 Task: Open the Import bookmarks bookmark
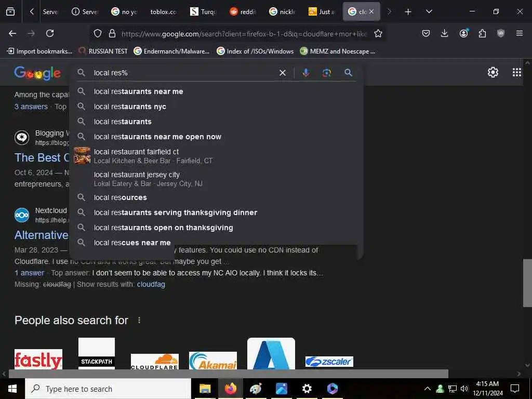[x=39, y=51]
